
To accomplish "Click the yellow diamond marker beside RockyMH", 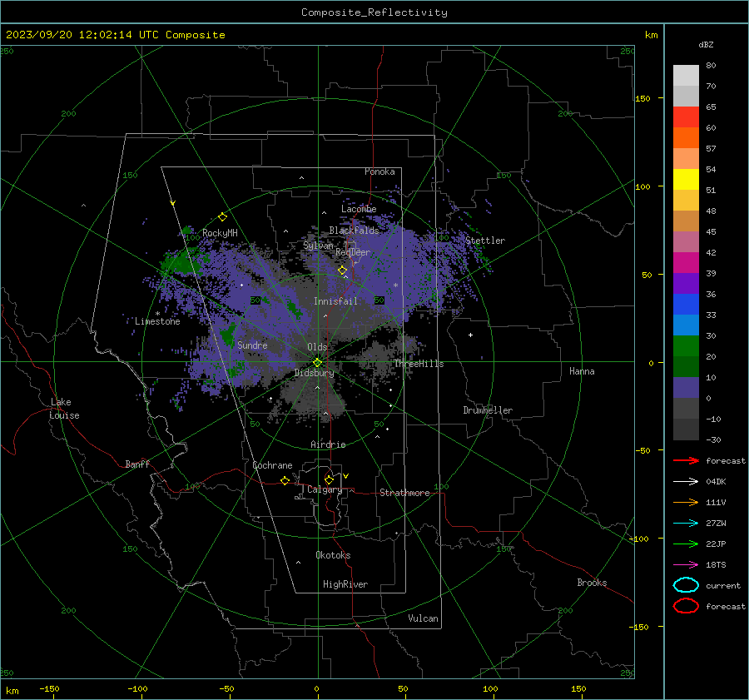I will coord(222,217).
